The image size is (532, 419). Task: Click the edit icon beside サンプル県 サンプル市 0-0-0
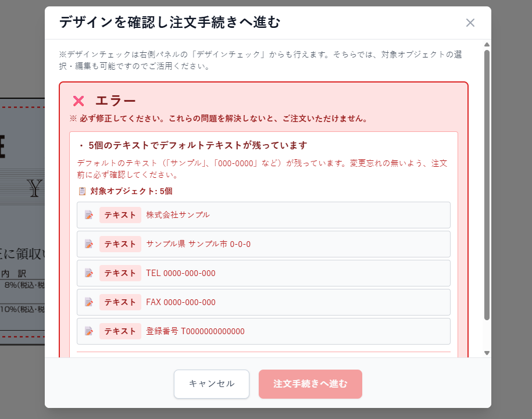tap(89, 243)
